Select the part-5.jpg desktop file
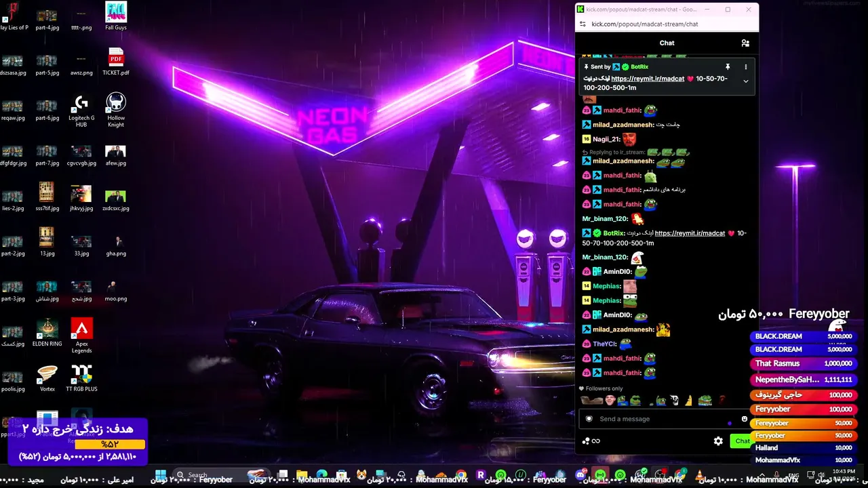 point(47,65)
